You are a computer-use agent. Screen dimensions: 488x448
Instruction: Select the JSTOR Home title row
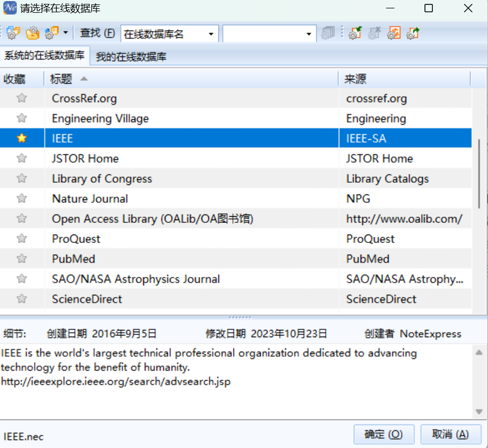click(192, 158)
